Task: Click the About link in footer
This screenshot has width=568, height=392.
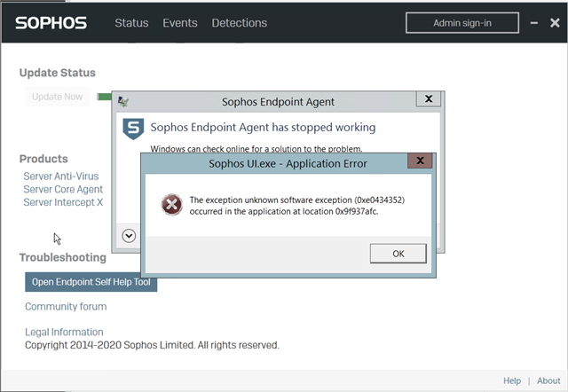Action: [x=548, y=380]
